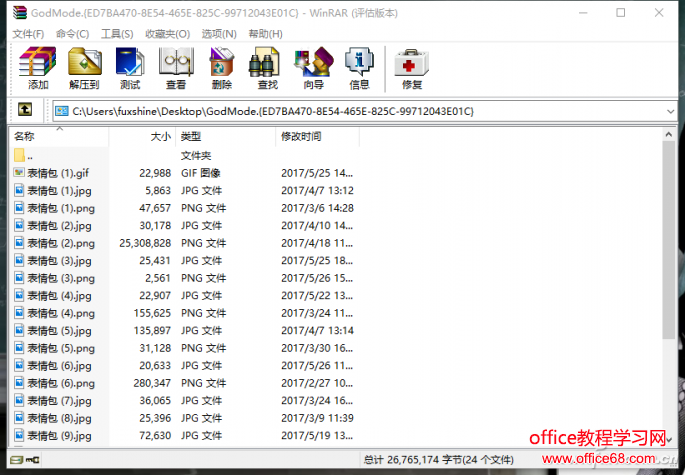Screen dimensions: 685x475
Task: Select file name 表情包 (9).jpg
Action: pyautogui.click(x=59, y=436)
